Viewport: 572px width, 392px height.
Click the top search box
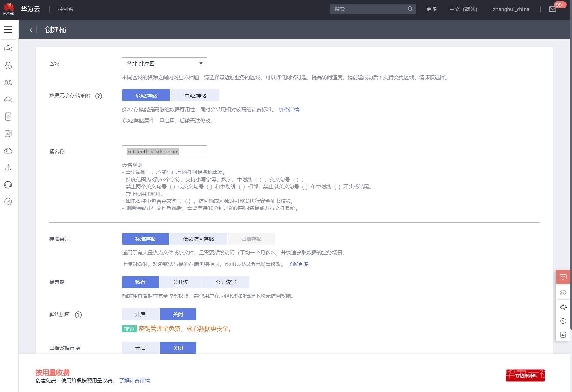(x=373, y=9)
